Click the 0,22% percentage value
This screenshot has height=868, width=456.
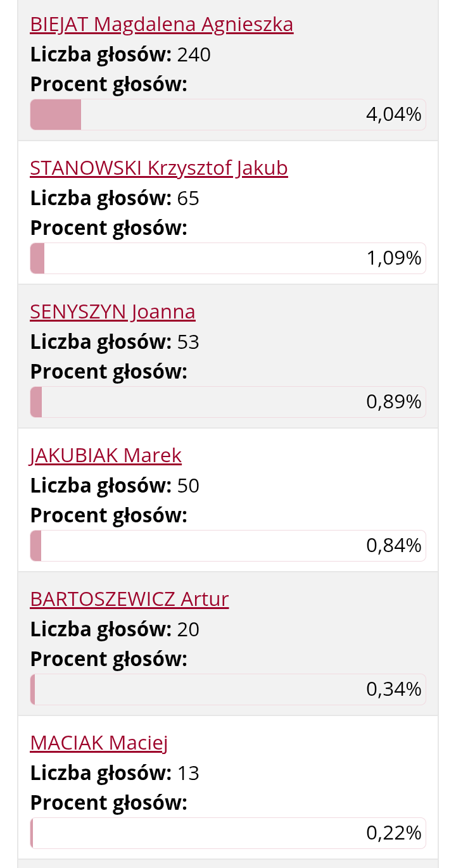coord(394,833)
